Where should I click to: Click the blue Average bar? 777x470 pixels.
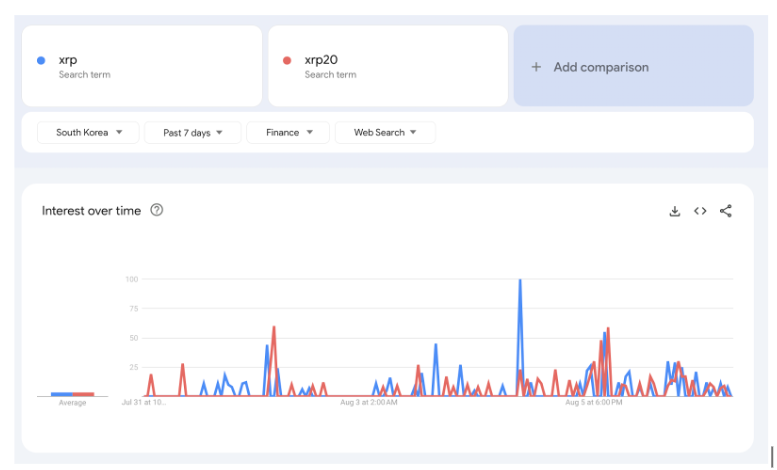pos(62,394)
